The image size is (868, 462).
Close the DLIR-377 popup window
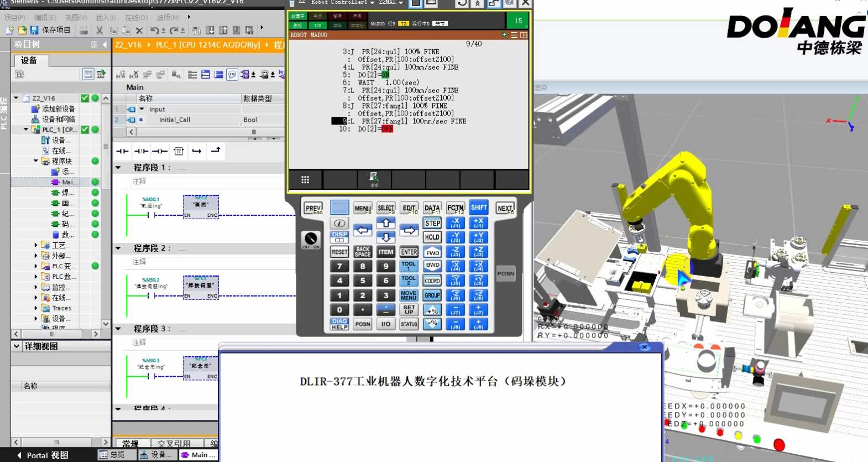644,347
